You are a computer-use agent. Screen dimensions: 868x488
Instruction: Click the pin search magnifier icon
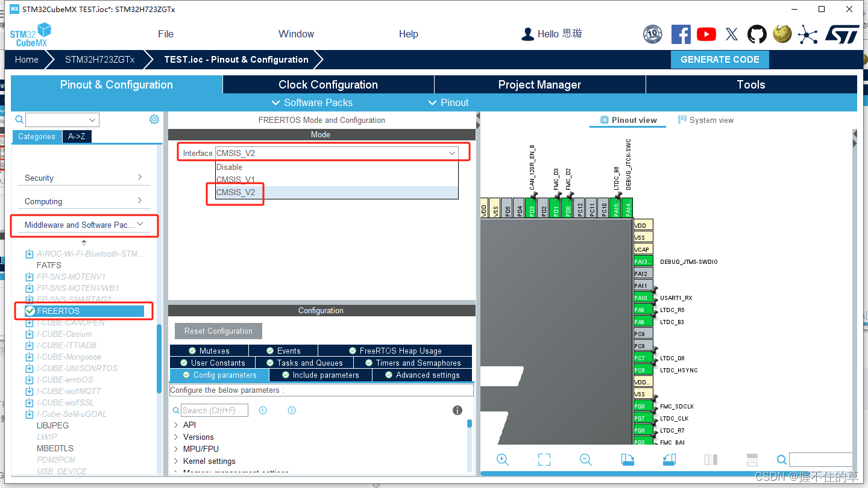click(x=781, y=460)
